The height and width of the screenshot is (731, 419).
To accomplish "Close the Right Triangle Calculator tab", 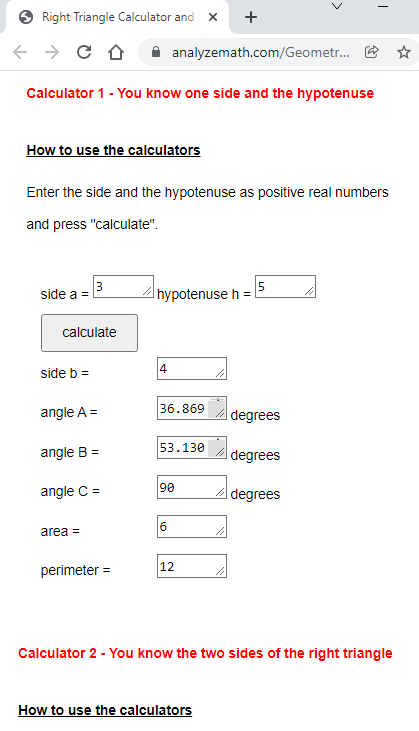I will click(x=213, y=17).
